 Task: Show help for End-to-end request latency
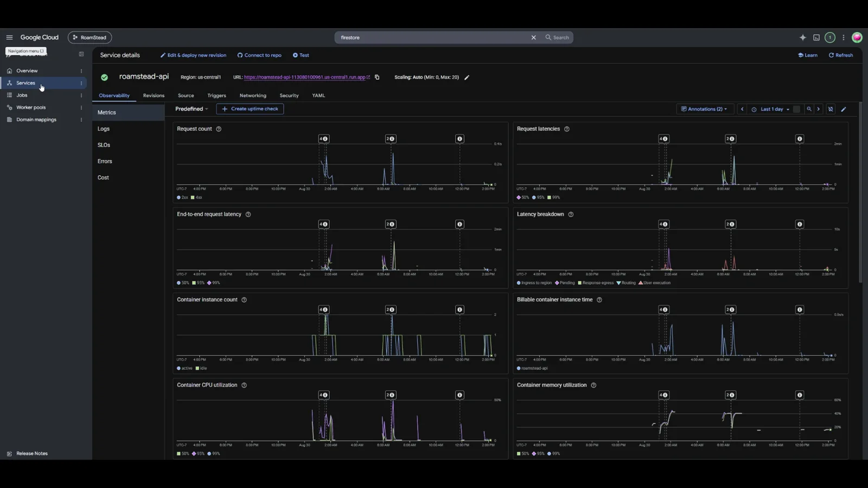pyautogui.click(x=248, y=214)
